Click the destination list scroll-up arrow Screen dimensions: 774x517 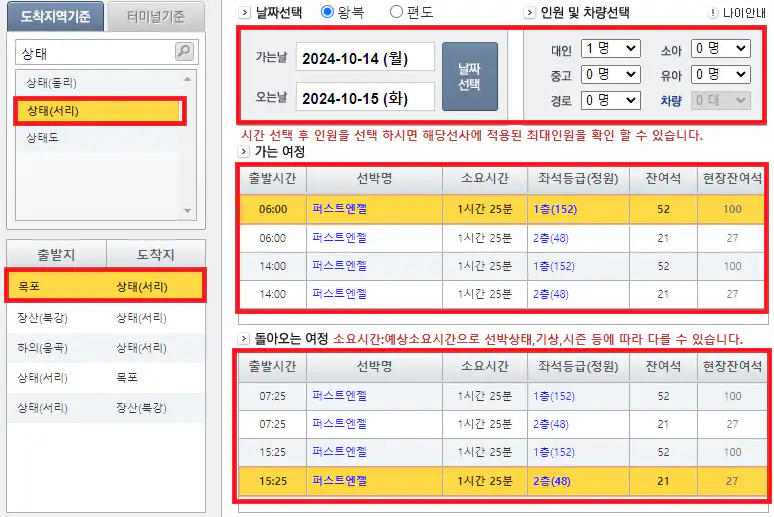tap(188, 80)
